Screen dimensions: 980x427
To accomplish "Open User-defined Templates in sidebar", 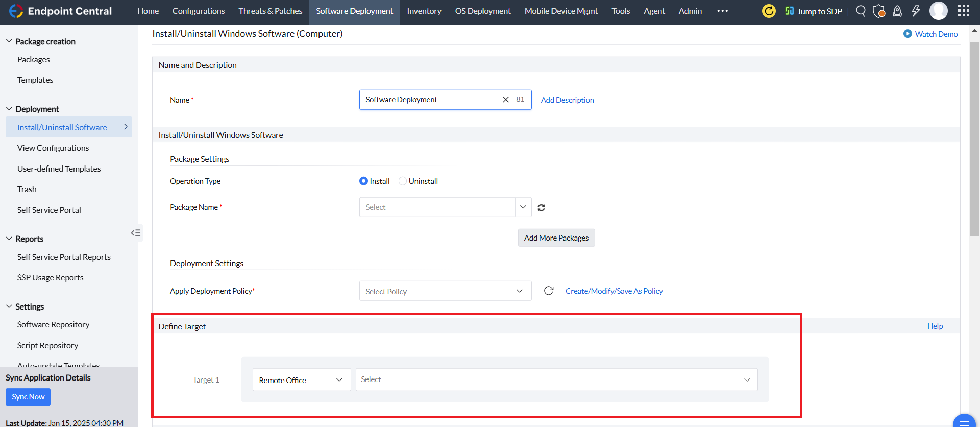I will pyautogui.click(x=59, y=169).
